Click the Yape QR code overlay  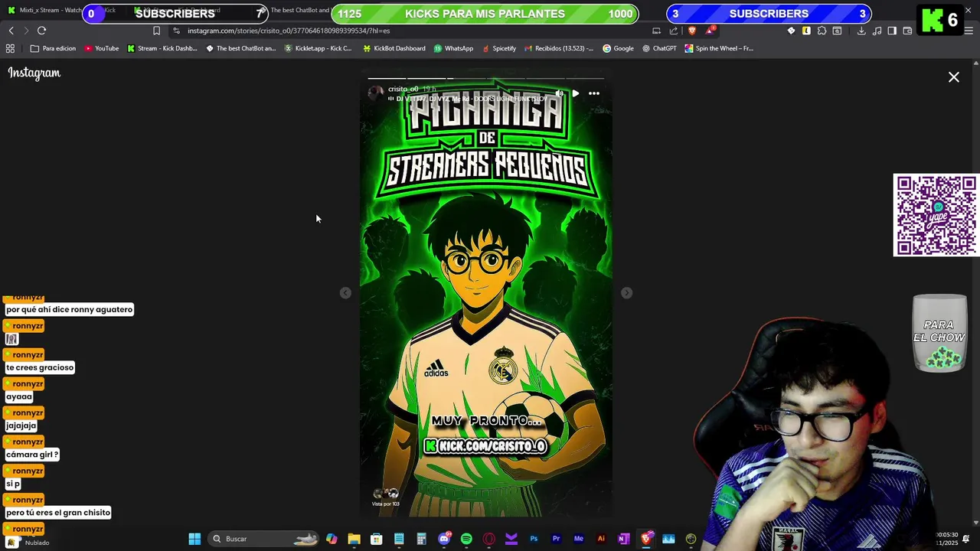click(936, 215)
